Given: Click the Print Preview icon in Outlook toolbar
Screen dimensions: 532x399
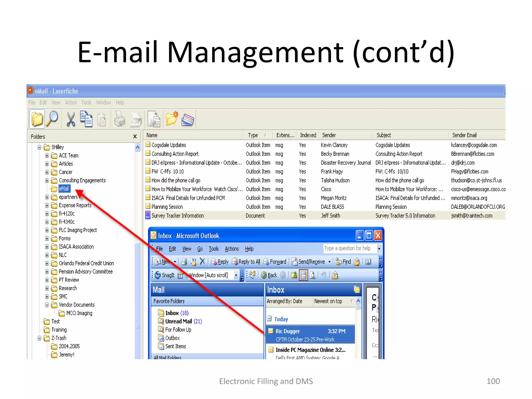Looking at the screenshot, I should [x=312, y=275].
